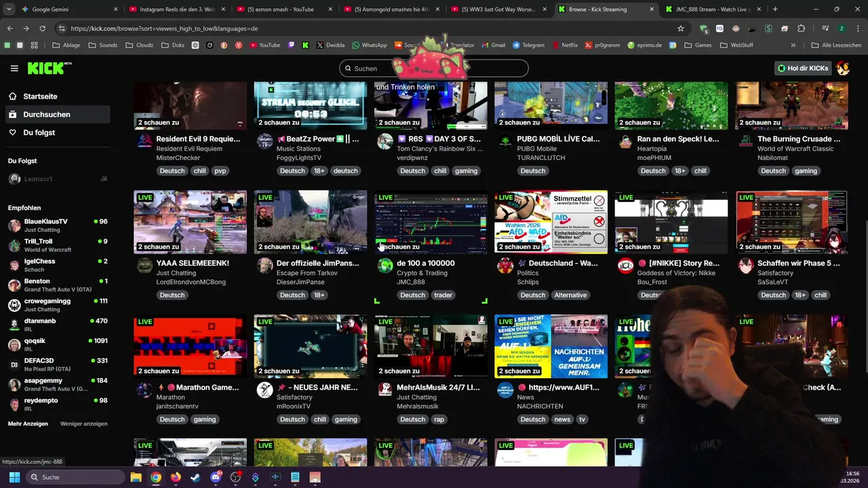Open recommended channel Benston
The image size is (868, 488).
58,285
